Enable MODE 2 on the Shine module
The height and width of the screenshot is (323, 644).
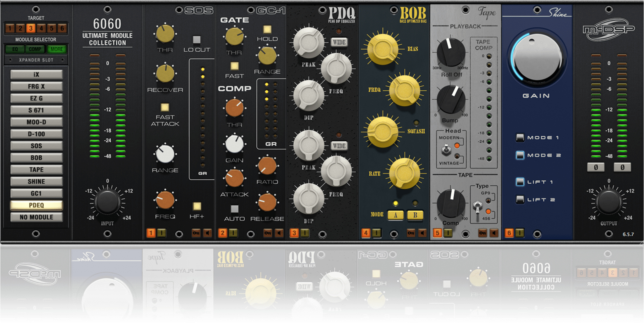[x=520, y=155]
